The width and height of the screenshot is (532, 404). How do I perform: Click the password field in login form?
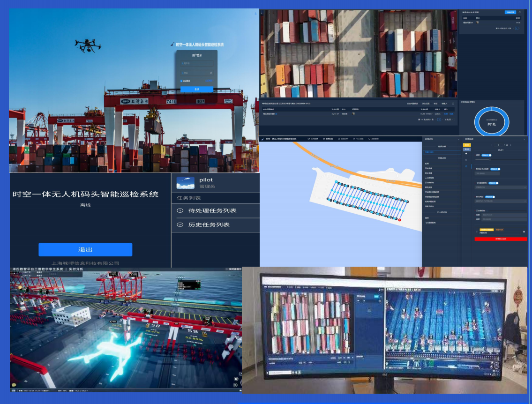click(196, 73)
